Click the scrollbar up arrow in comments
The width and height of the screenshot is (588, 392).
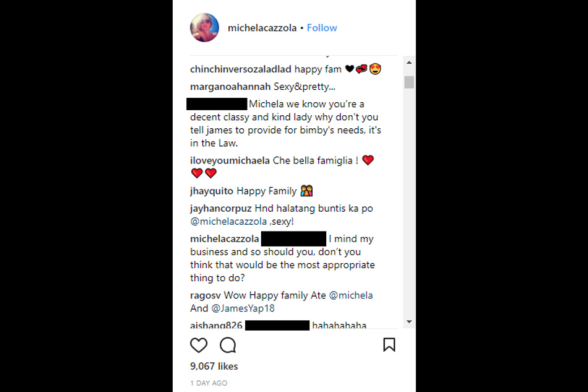(x=409, y=63)
